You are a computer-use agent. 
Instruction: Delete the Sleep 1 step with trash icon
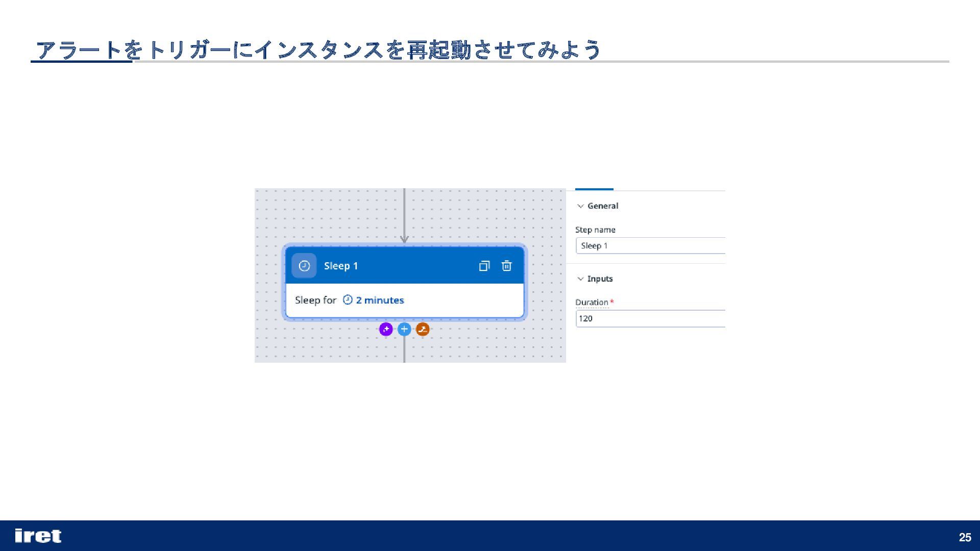(x=506, y=266)
